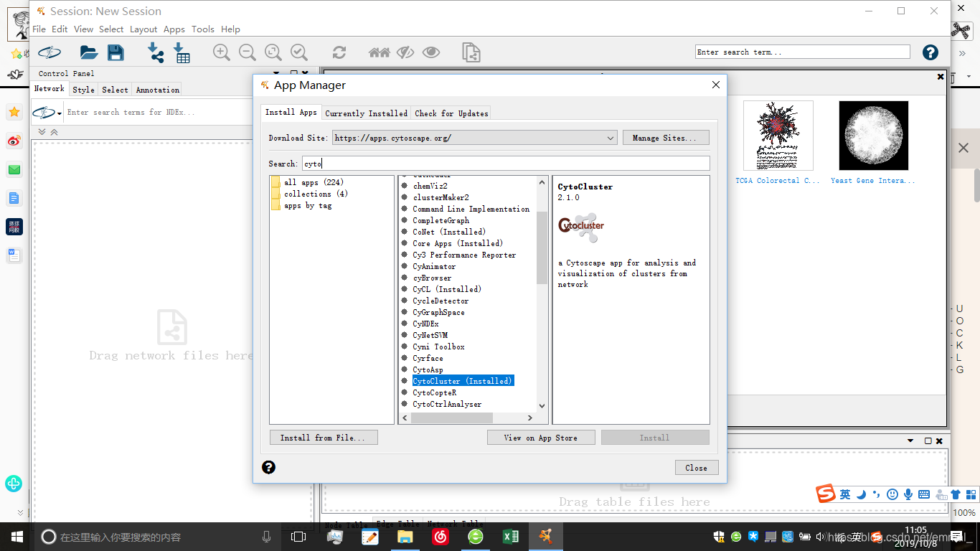Switch to the Check for Updates tab
The height and width of the screenshot is (551, 980).
(x=451, y=113)
